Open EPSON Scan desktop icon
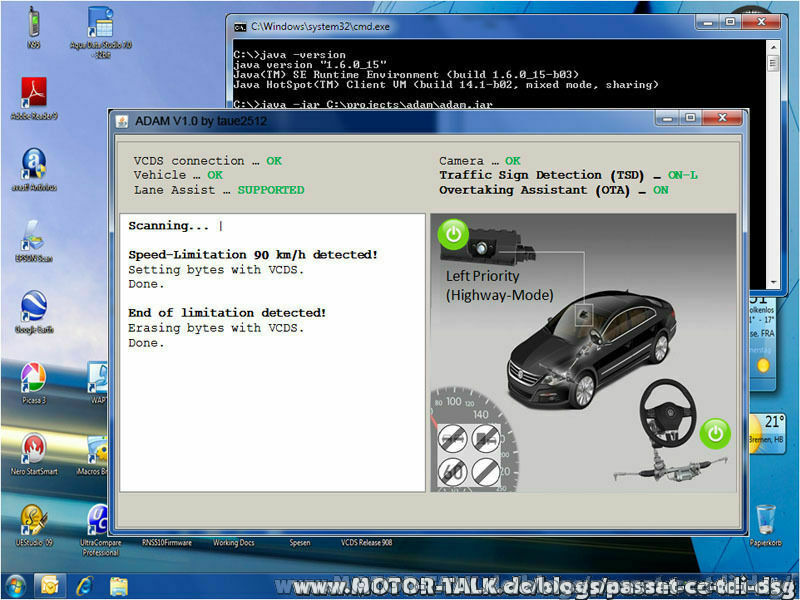The image size is (800, 600). tap(34, 241)
